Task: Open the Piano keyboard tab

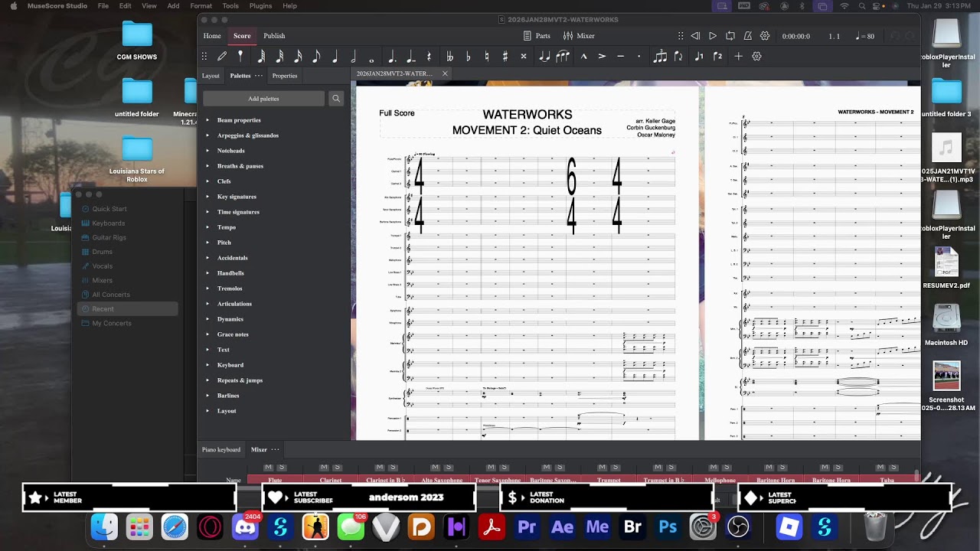Action: coord(221,450)
